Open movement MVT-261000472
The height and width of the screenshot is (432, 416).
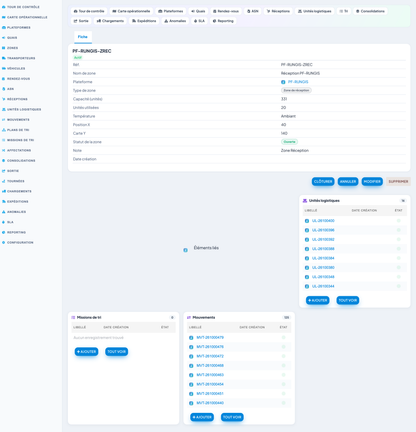click(210, 356)
